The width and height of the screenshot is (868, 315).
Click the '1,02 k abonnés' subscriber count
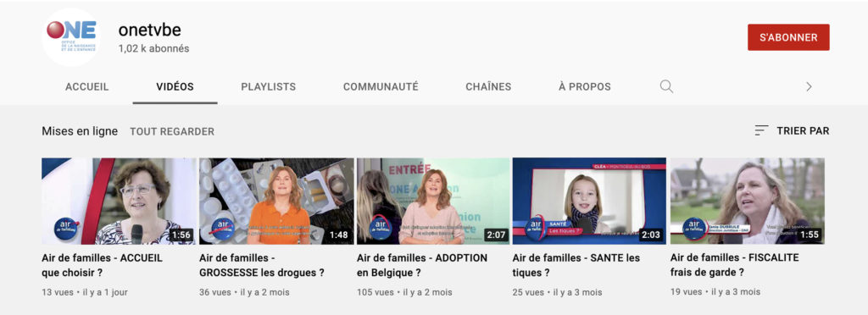[x=154, y=48]
